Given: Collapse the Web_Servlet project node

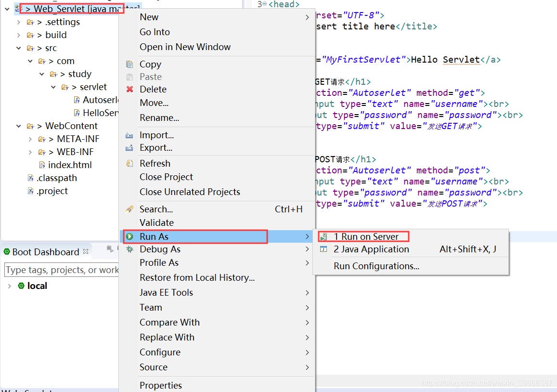Looking at the screenshot, I should 7,9.
